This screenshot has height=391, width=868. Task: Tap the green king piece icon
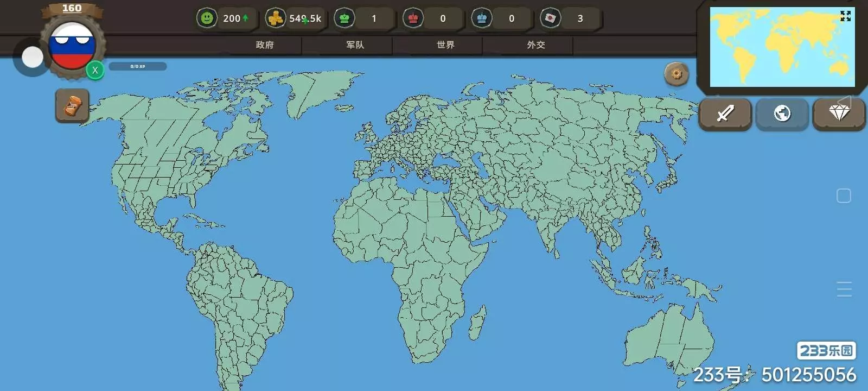(x=344, y=18)
